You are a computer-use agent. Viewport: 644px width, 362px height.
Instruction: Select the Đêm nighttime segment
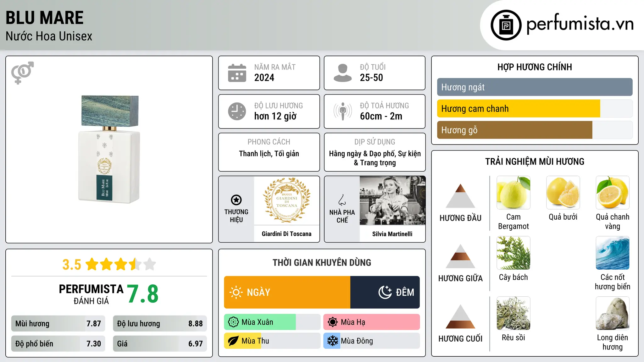click(x=385, y=292)
